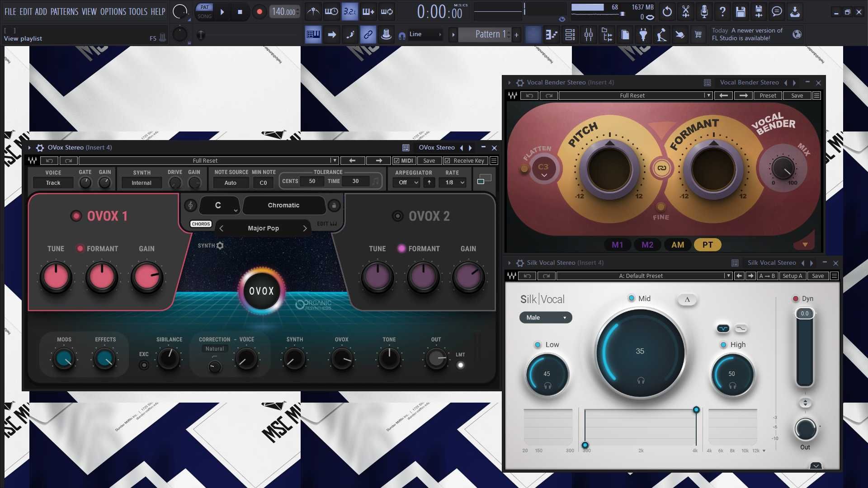Click the Chromatic scale button
The height and width of the screenshot is (488, 868).
tap(283, 206)
